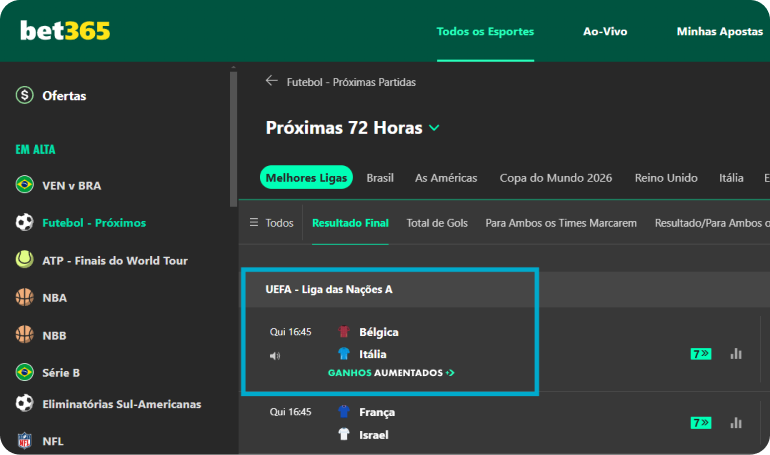Screen dimensions: 770x455
Task: Select Total de Gols market
Action: click(437, 223)
